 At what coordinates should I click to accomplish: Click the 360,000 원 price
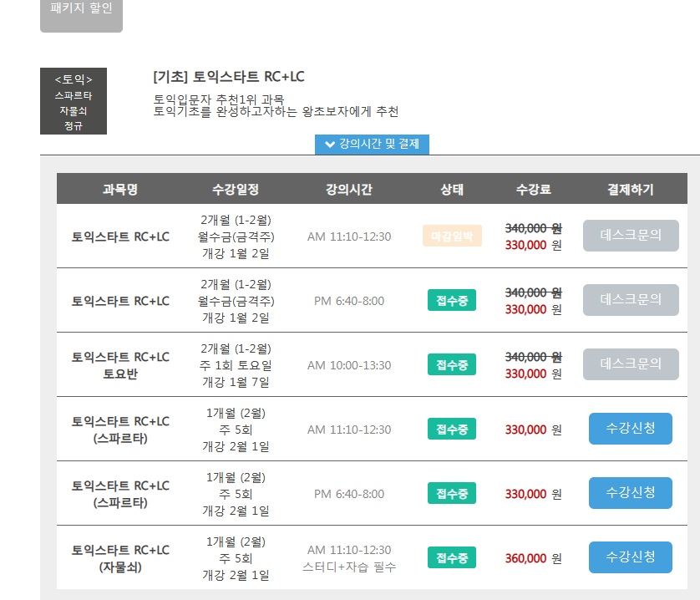[533, 558]
